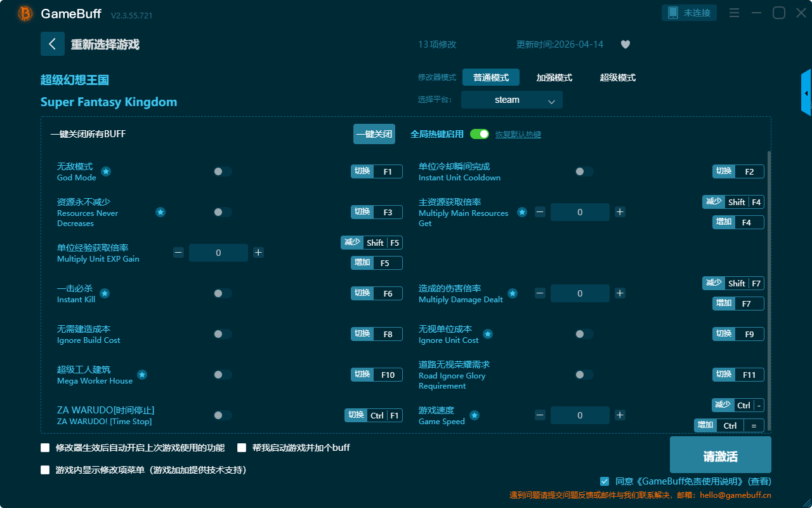Click the star icon beside Ignore Unit Cost

tap(488, 334)
